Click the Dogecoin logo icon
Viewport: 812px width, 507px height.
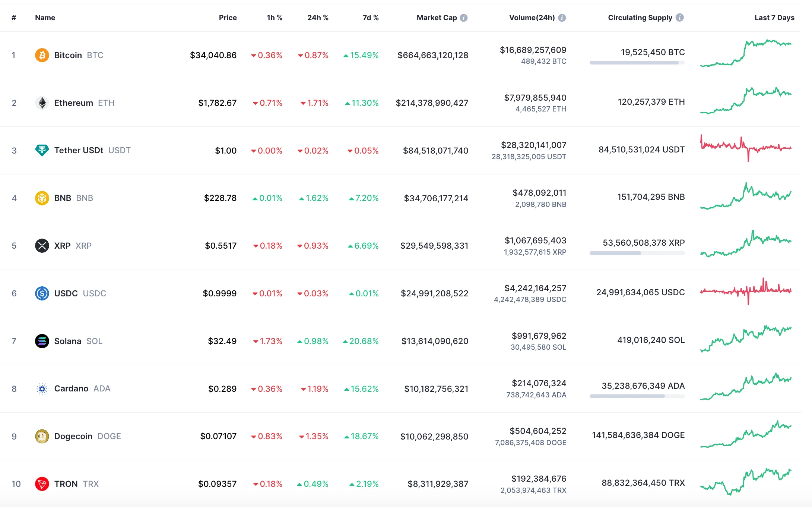(42, 436)
